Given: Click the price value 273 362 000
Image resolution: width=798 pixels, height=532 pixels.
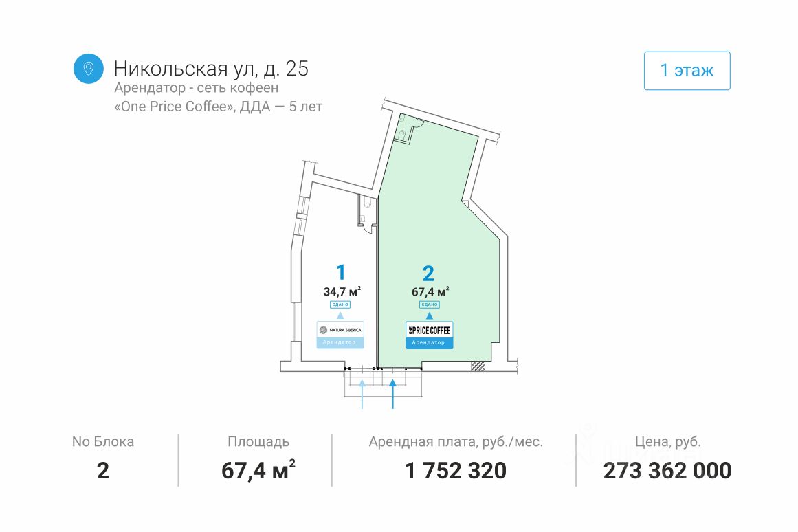Looking at the screenshot, I should coord(667,471).
